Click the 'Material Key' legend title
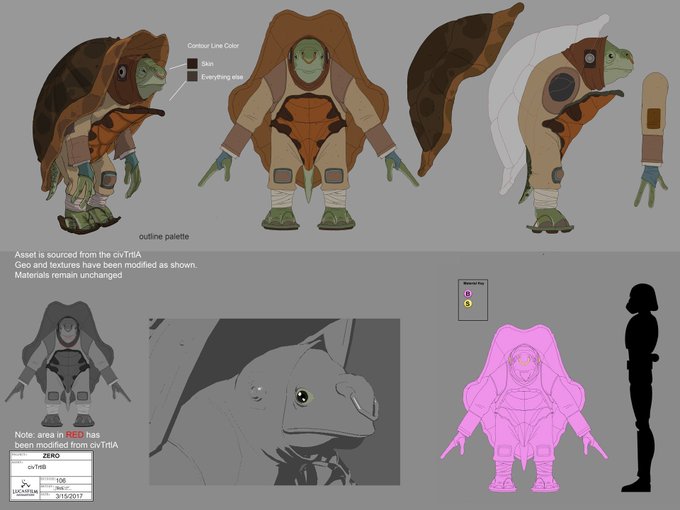680x510 pixels. coord(473,283)
